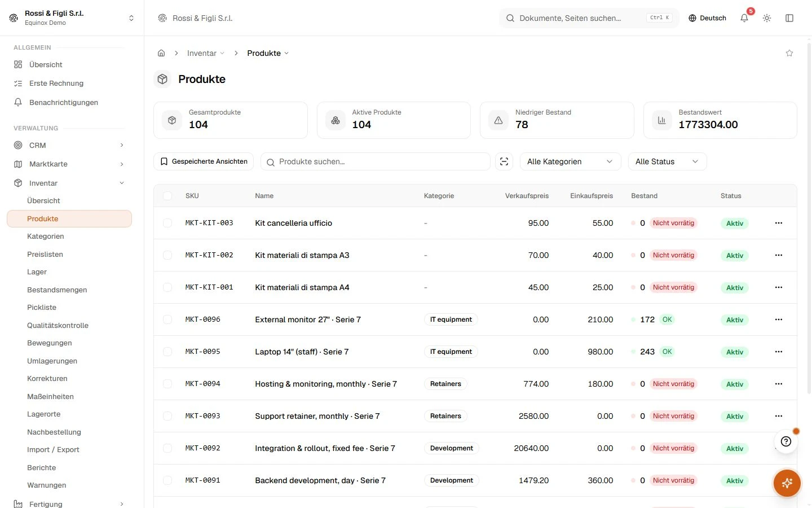Open the Alle Status dropdown
Viewport: 812px width, 508px height.
(x=667, y=161)
